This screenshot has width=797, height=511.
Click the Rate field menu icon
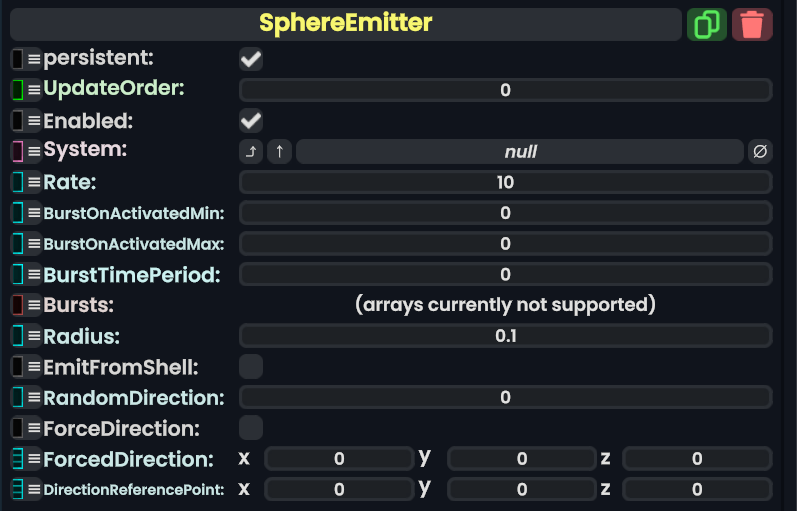(x=34, y=183)
